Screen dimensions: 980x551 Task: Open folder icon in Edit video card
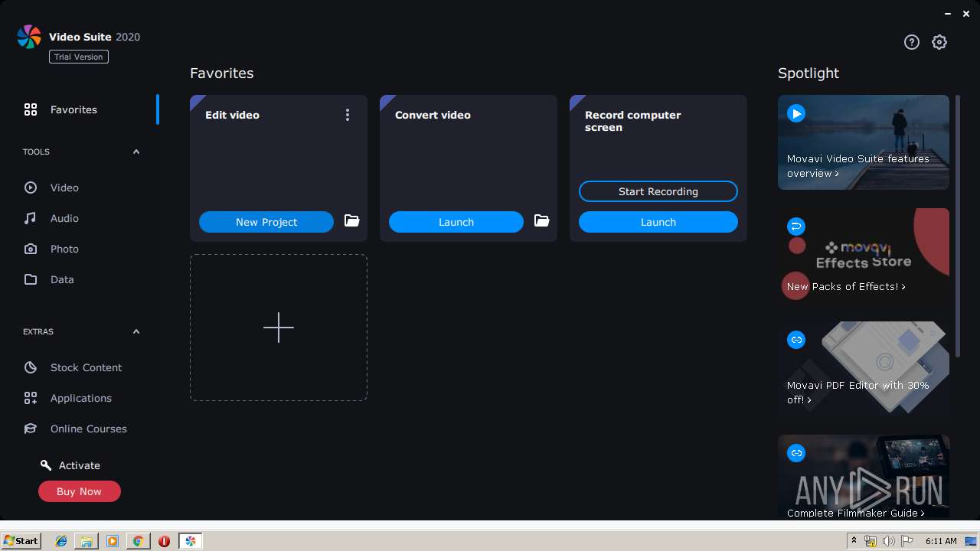click(351, 221)
